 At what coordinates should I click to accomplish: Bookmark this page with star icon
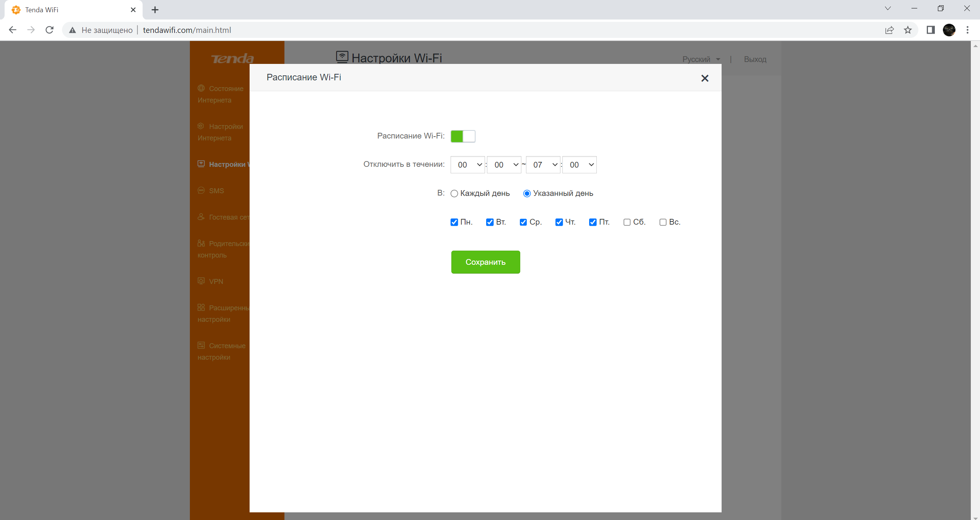[x=908, y=30]
